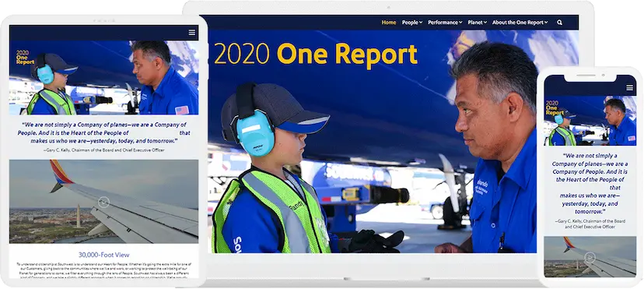
Task: Open the phone hamburger menu icon
Action: tap(630, 87)
